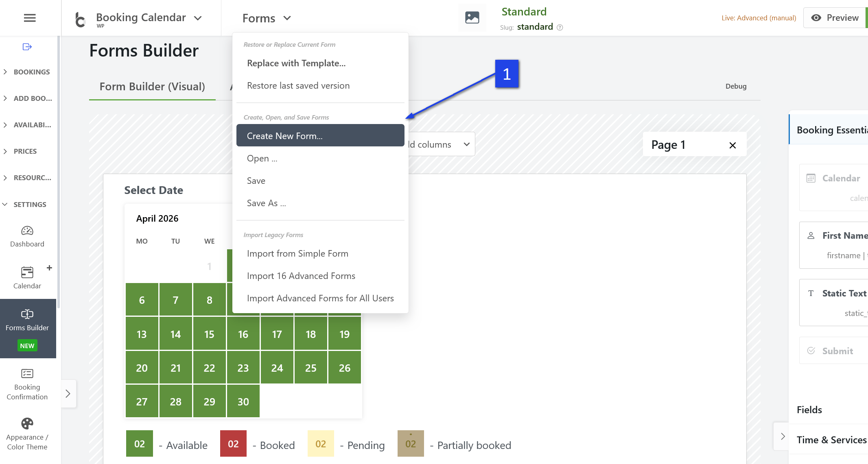This screenshot has height=464, width=868.
Task: Choose Create New Form from the menu
Action: 320,136
